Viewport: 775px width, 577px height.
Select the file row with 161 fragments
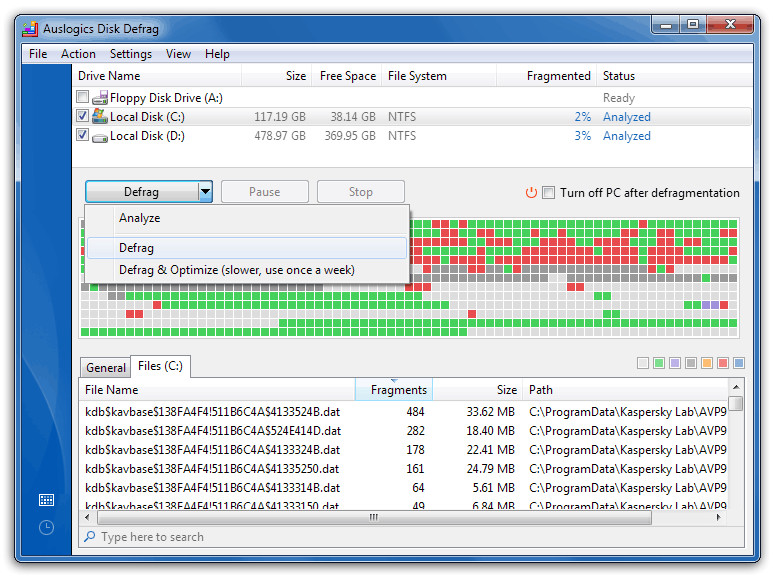point(404,468)
